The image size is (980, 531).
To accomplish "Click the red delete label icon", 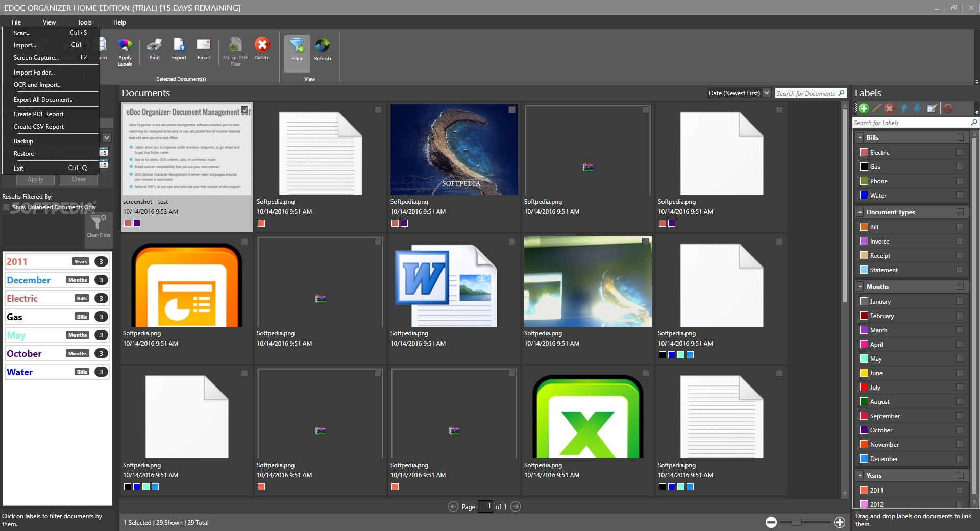I will pos(890,108).
